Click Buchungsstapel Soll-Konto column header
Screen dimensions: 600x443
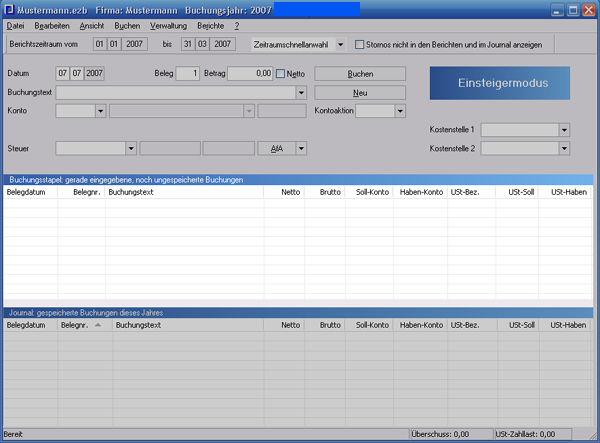click(x=369, y=192)
